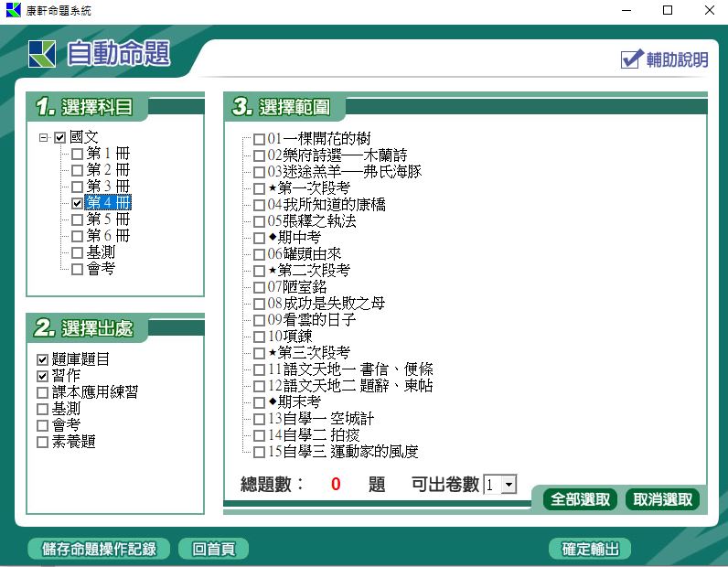Check the 課本應用練習 checkbox
Viewport: 728px width, 567px height.
[x=42, y=392]
